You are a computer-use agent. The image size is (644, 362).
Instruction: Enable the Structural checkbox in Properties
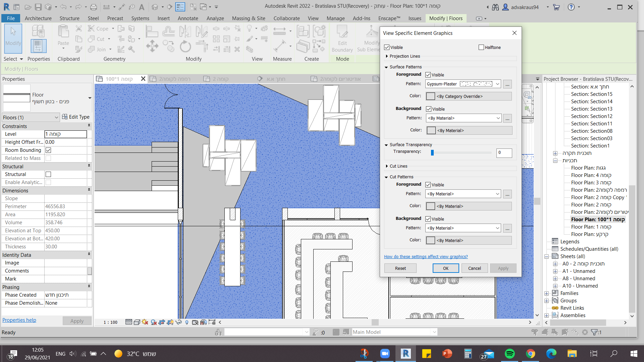(x=48, y=174)
